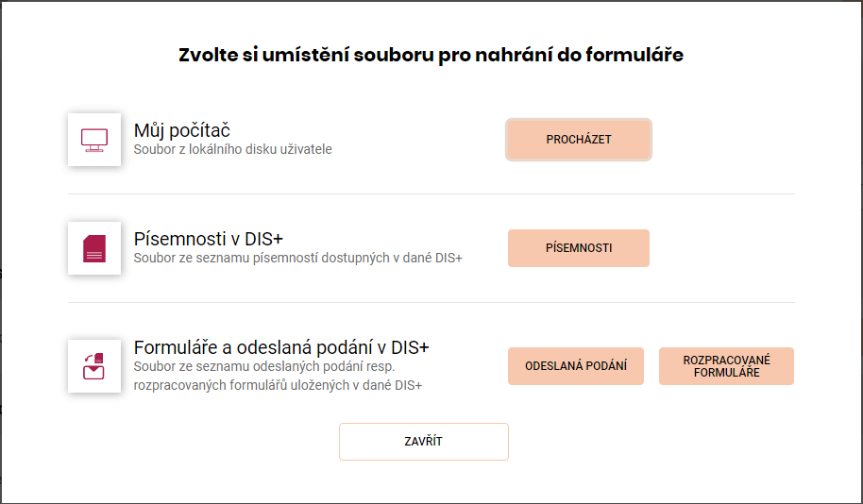Click the divider below Písemnosti v DIS+ section
The height and width of the screenshot is (504, 863).
(431, 302)
